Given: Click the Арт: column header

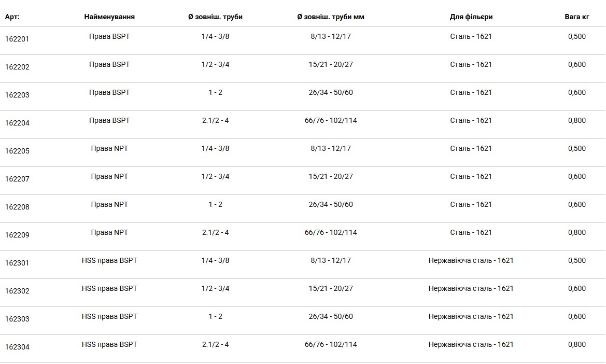Looking at the screenshot, I should 12,17.
